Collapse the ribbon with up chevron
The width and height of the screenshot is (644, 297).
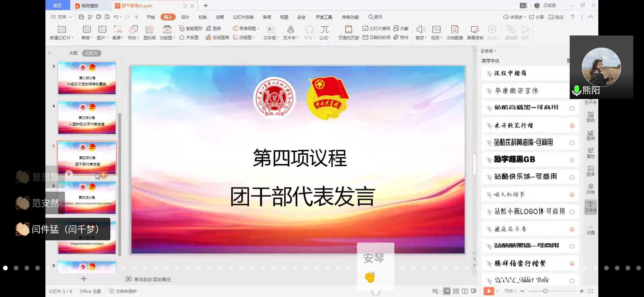(x=591, y=17)
